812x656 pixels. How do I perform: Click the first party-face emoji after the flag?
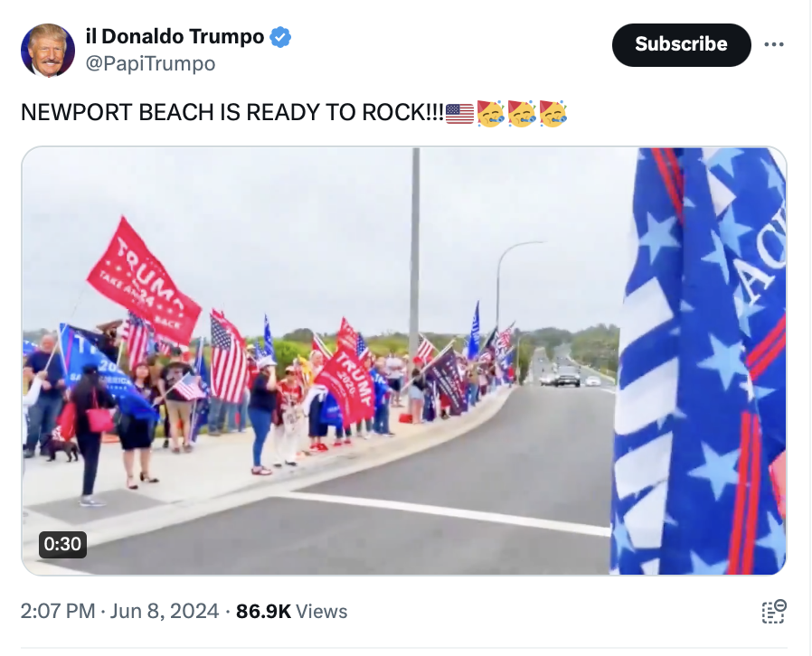tap(491, 113)
